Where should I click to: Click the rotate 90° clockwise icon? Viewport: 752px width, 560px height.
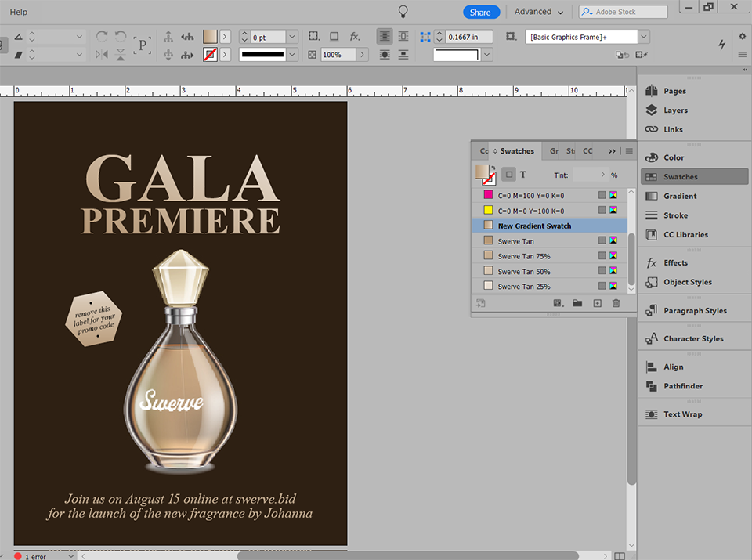pyautogui.click(x=101, y=37)
